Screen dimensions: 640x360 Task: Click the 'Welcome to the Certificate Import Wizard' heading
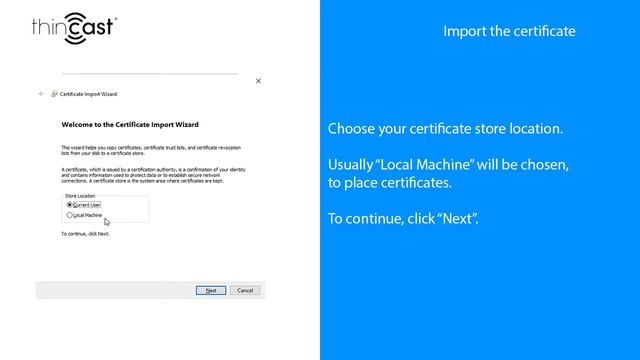pyautogui.click(x=130, y=124)
